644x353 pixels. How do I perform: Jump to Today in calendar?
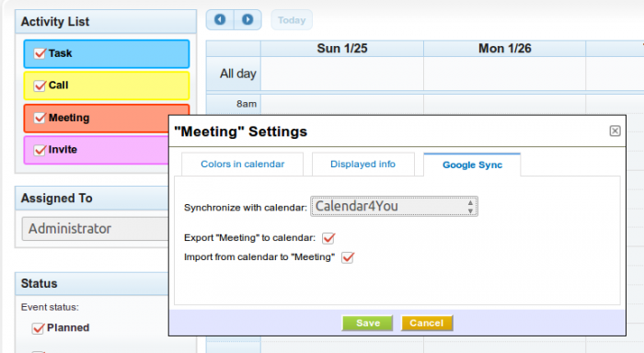pyautogui.click(x=292, y=20)
